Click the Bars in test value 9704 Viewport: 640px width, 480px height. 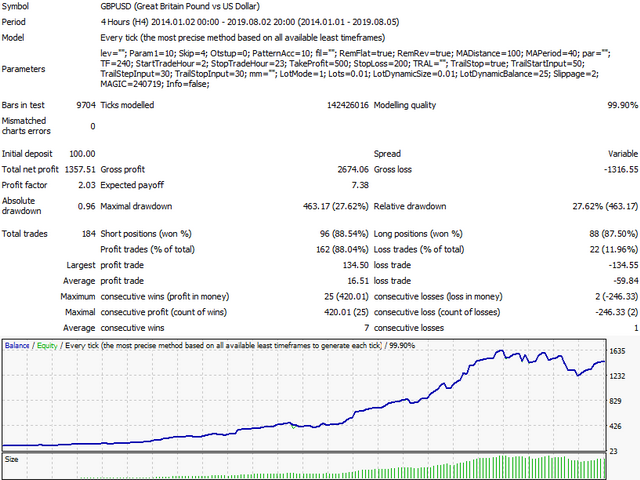[86, 105]
